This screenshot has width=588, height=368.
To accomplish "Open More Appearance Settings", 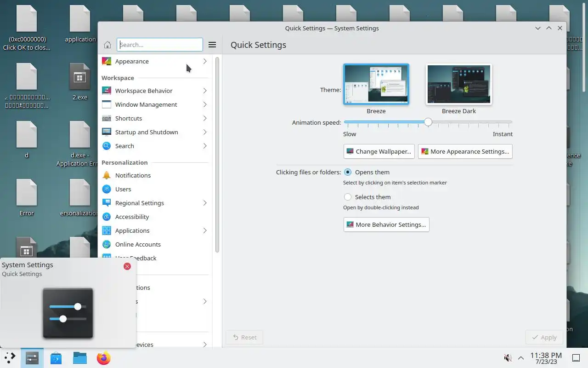I will pyautogui.click(x=465, y=151).
